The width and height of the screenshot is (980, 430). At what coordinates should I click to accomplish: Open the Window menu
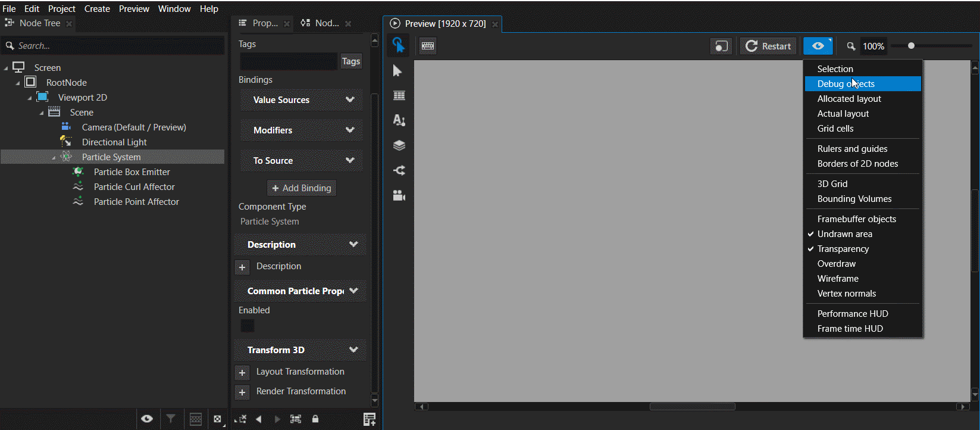pos(174,8)
